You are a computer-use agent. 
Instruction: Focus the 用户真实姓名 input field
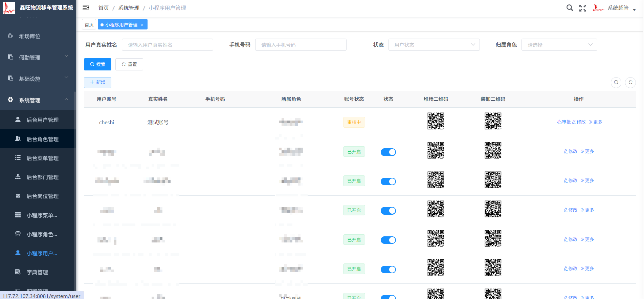click(x=168, y=45)
